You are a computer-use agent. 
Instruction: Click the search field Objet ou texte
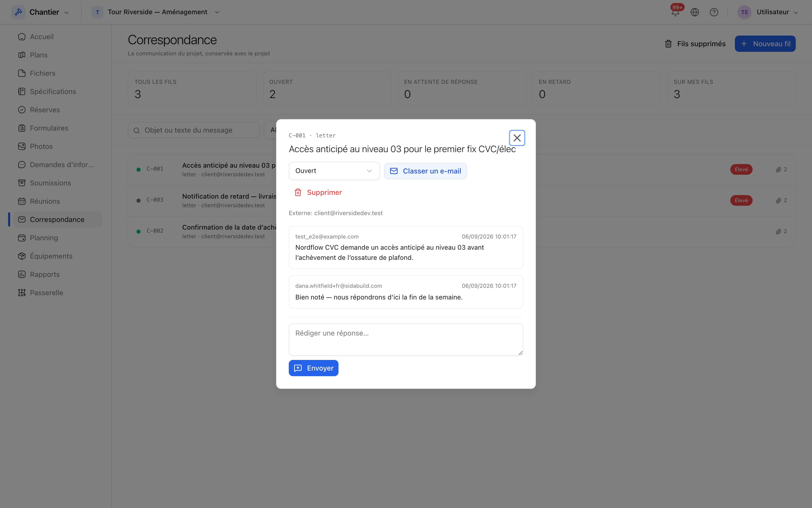(194, 130)
